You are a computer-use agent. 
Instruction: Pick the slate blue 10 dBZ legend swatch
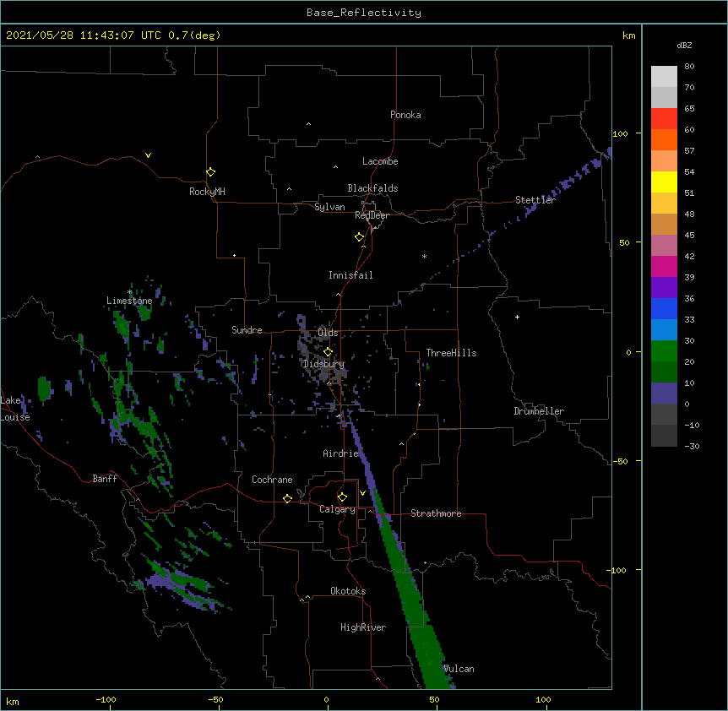coord(664,393)
